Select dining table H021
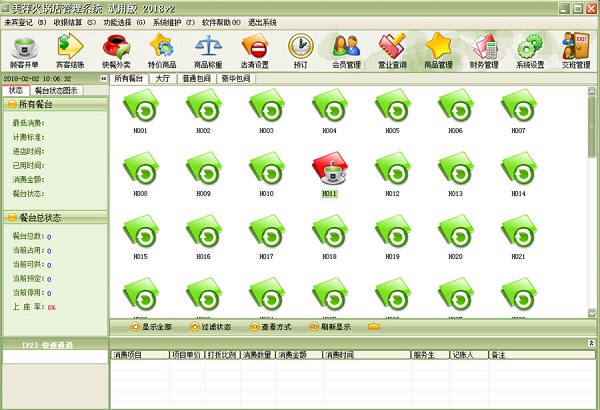 point(518,237)
